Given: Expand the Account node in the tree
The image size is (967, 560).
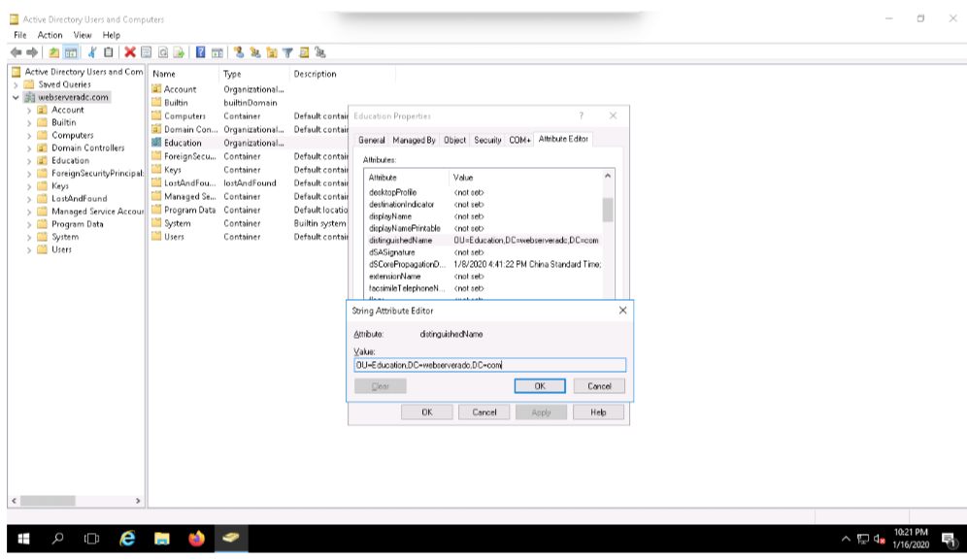Looking at the screenshot, I should (29, 111).
